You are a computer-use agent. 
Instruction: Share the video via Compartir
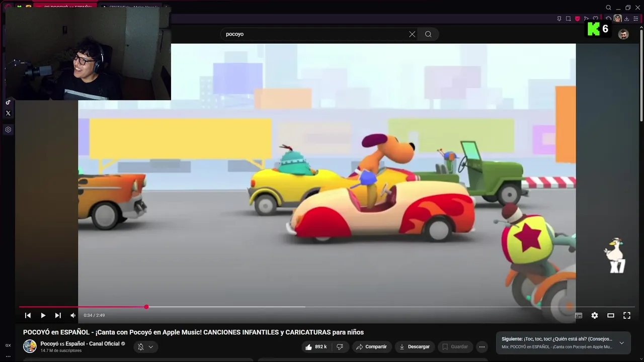coord(371,346)
